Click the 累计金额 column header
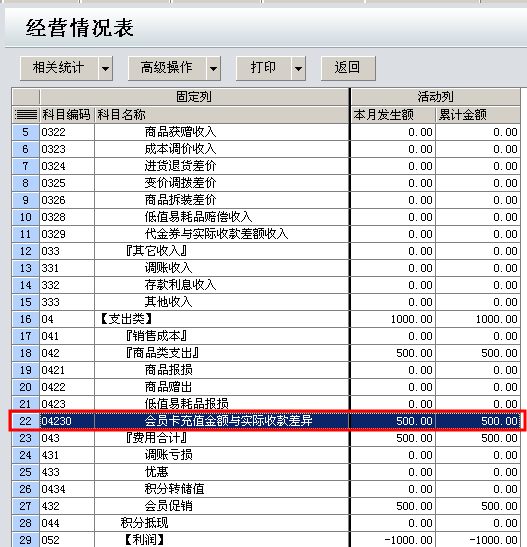Screen dimensions: 527x547 pyautogui.click(x=478, y=114)
